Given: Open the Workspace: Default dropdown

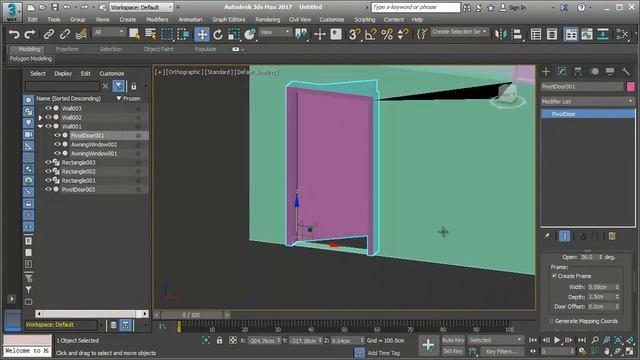Looking at the screenshot, I should click(141, 7).
